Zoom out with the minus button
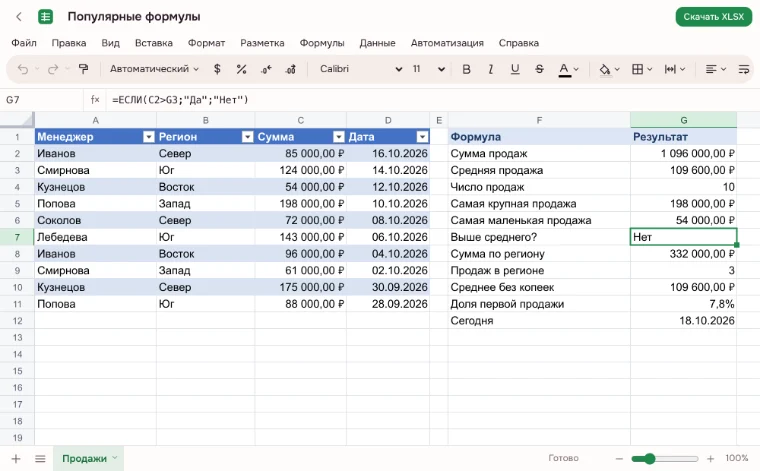 pos(619,458)
